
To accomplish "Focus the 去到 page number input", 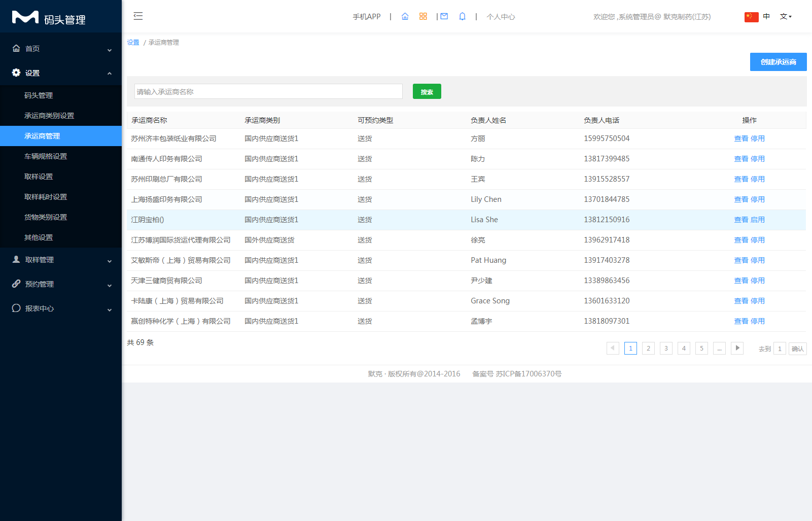I will tap(780, 349).
